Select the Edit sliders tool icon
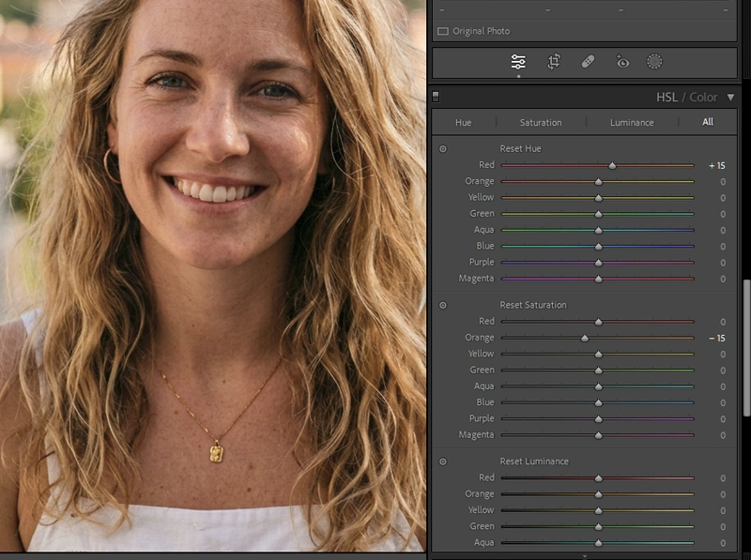Viewport: 751px width, 560px height. click(x=518, y=62)
